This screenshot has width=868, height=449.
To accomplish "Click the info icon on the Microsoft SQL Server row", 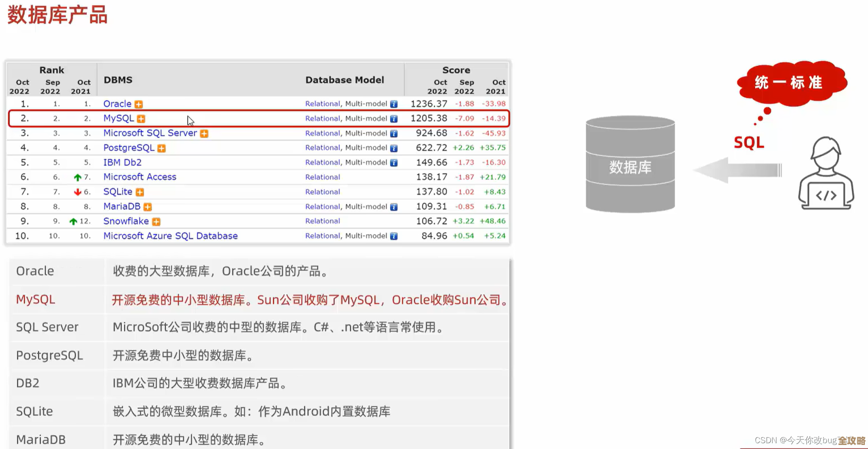I will pos(394,133).
